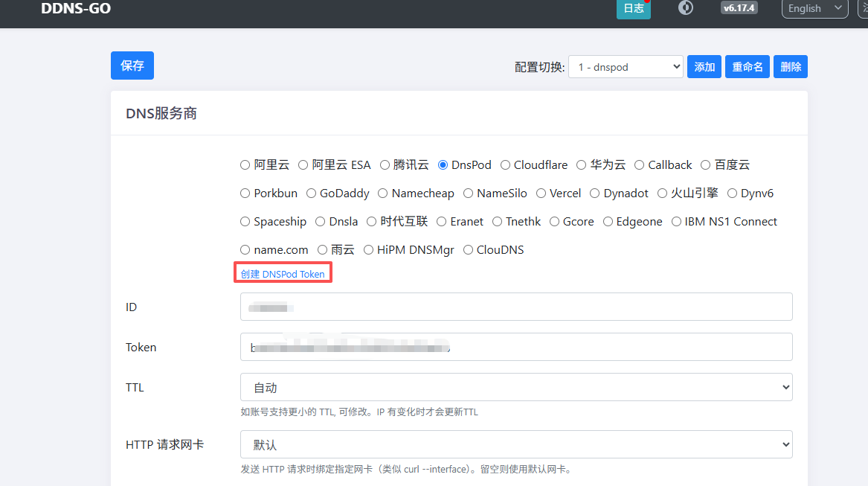Select the Eranet radio option
868x486 pixels.
pyautogui.click(x=441, y=222)
